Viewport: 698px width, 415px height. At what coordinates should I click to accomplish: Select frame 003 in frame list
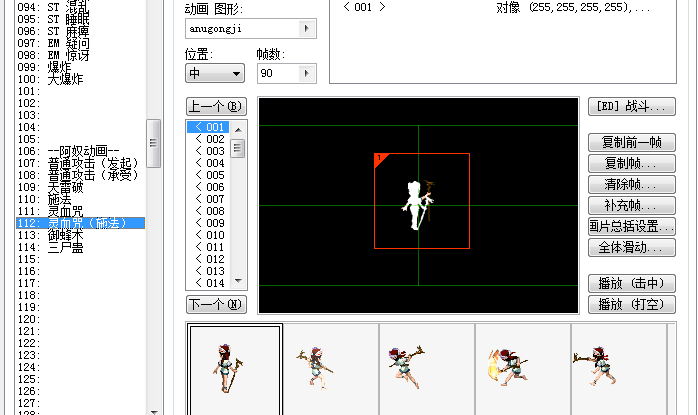(208, 151)
